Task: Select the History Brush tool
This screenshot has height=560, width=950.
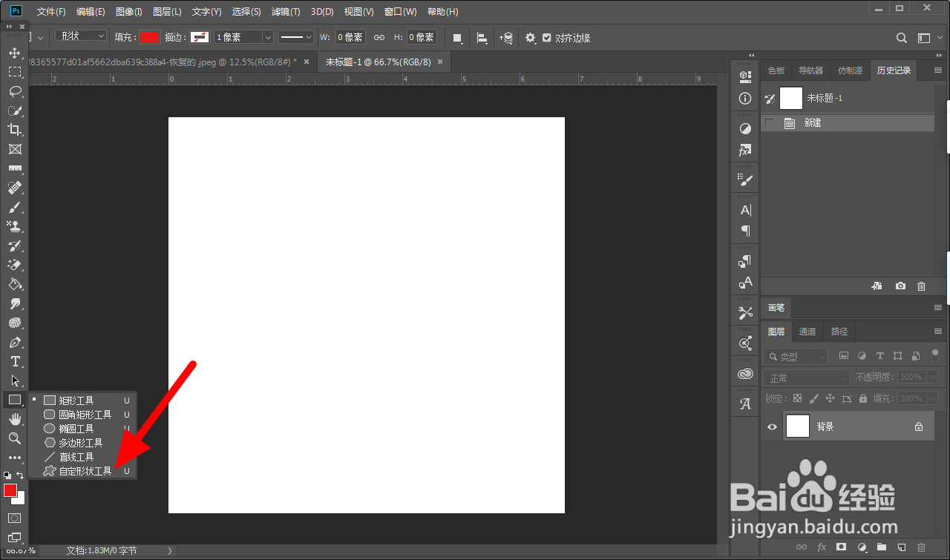Action: click(x=15, y=246)
